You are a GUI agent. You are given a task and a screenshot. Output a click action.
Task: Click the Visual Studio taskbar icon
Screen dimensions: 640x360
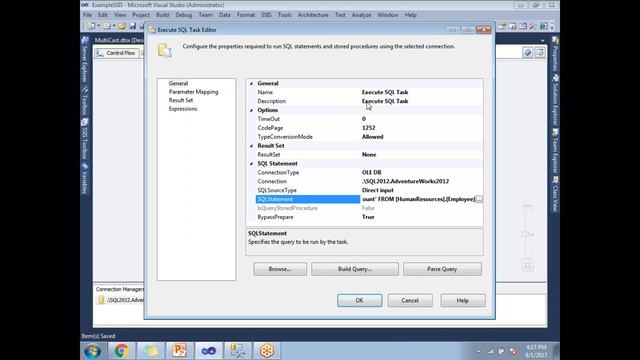[x=208, y=351]
